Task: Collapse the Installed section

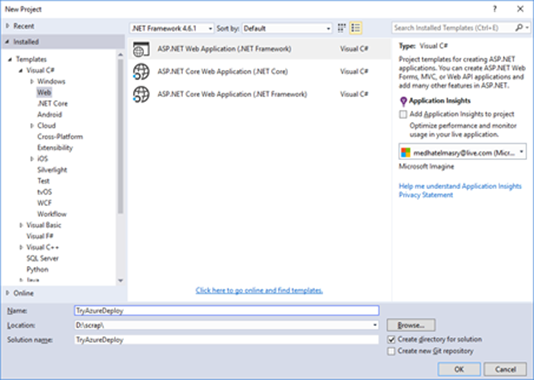Action: pos(7,42)
